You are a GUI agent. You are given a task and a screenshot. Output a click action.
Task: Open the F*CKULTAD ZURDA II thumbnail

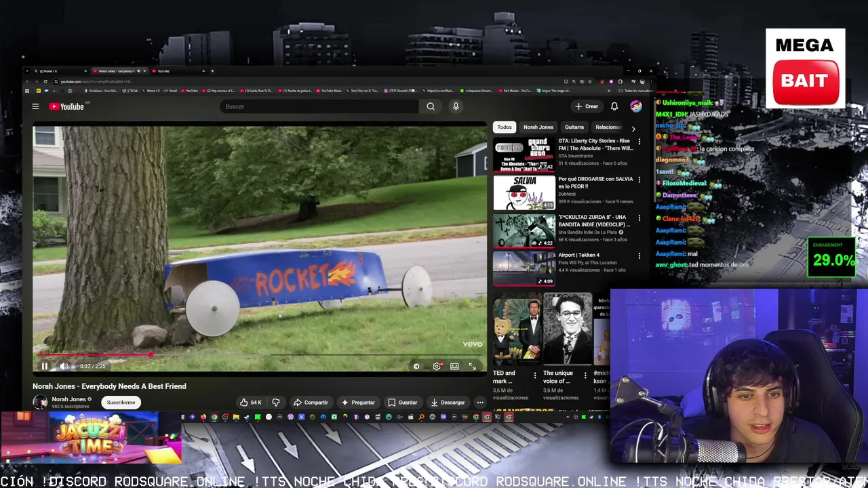[524, 231]
